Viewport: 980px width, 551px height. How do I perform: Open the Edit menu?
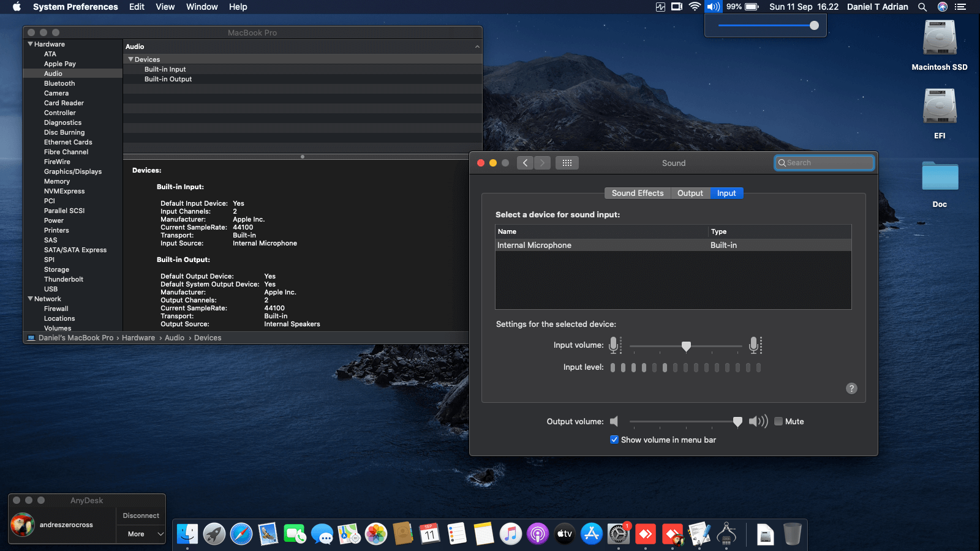tap(137, 7)
